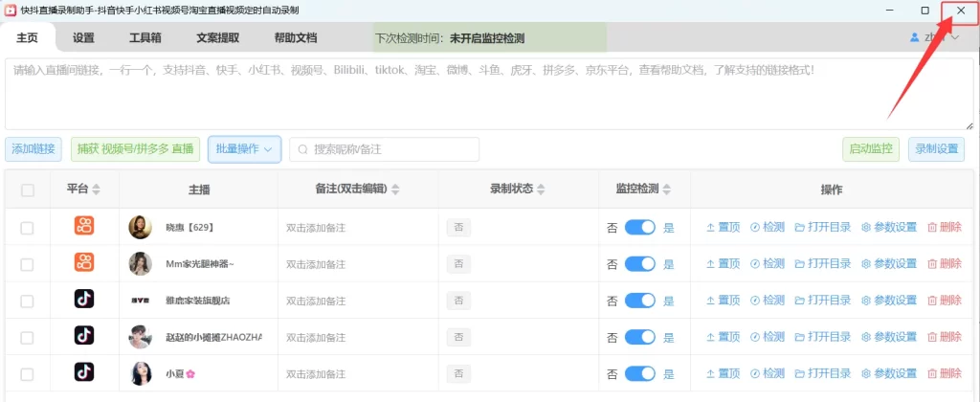The image size is (980, 402).
Task: Open 录制设置 button
Action: [x=936, y=149]
